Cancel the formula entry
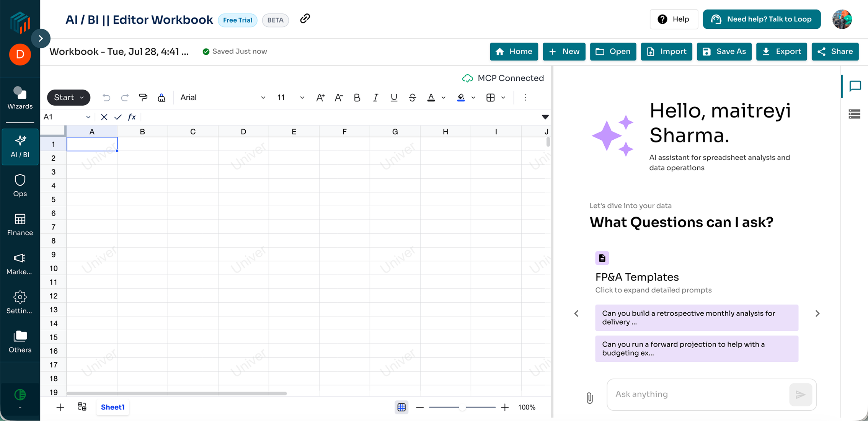The width and height of the screenshot is (868, 421). (x=104, y=117)
